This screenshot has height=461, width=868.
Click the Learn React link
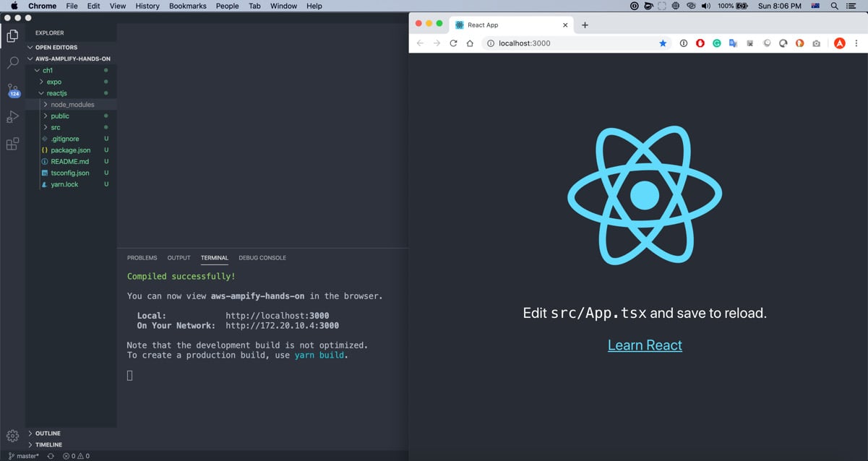point(645,345)
